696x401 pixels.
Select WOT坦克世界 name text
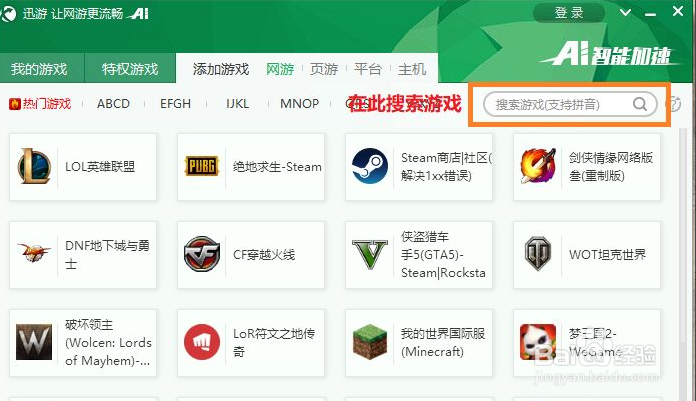607,254
